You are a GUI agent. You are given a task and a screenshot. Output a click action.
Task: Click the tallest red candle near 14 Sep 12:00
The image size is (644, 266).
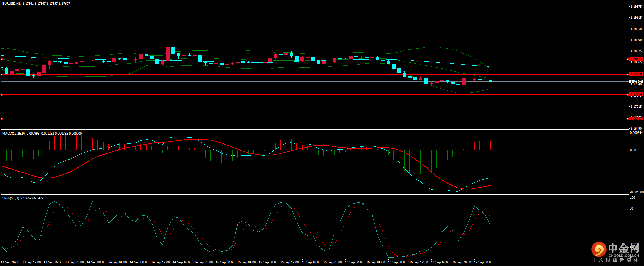coord(168,54)
